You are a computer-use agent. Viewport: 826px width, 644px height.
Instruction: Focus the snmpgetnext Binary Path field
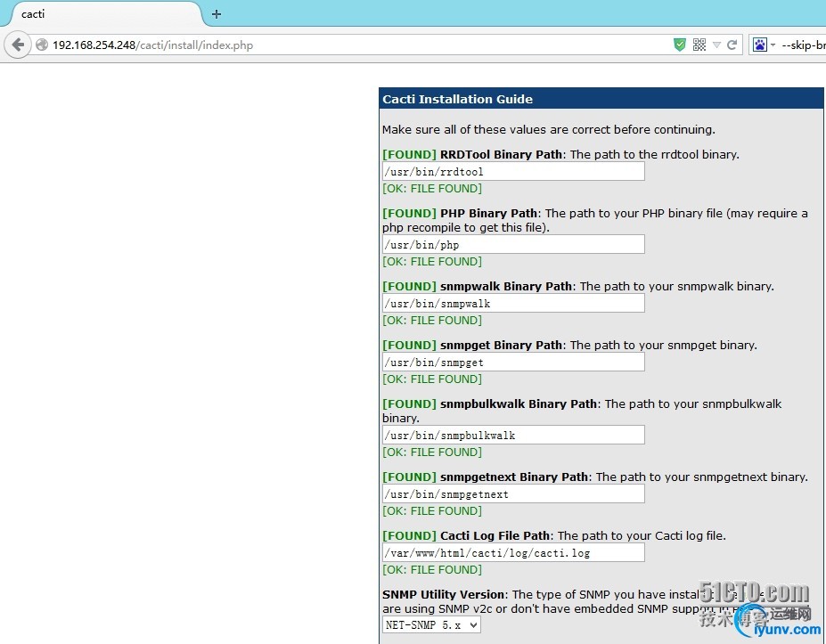tap(513, 494)
